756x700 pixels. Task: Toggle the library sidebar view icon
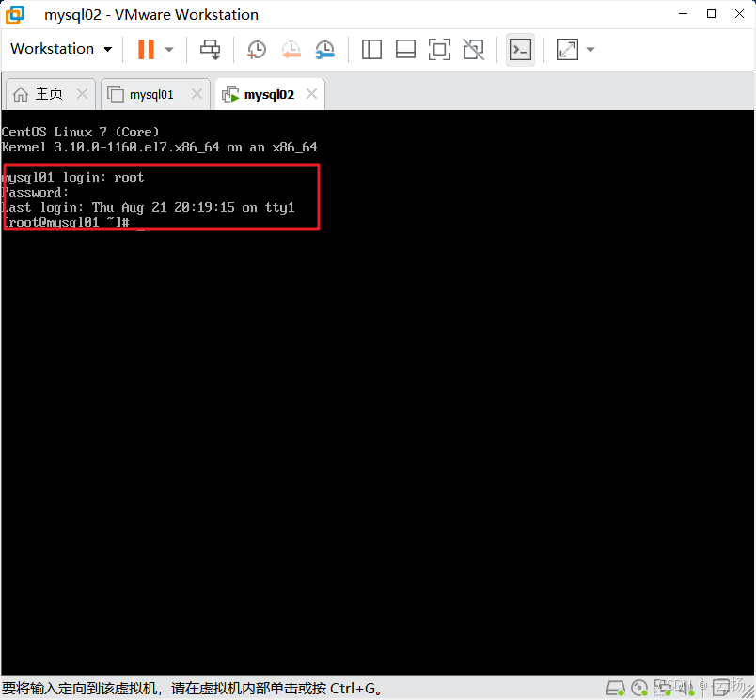pyautogui.click(x=371, y=49)
